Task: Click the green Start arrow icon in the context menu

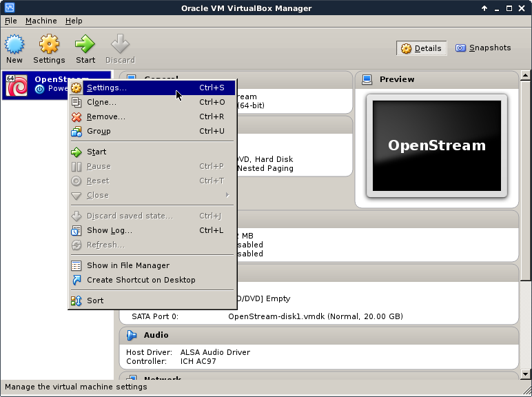Action: coord(76,152)
